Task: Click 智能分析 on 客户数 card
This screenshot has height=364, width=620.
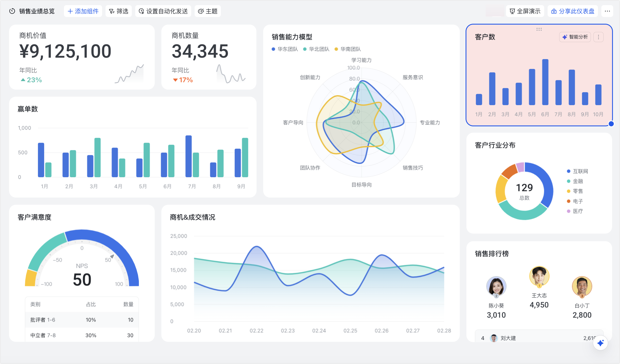Action: [575, 37]
